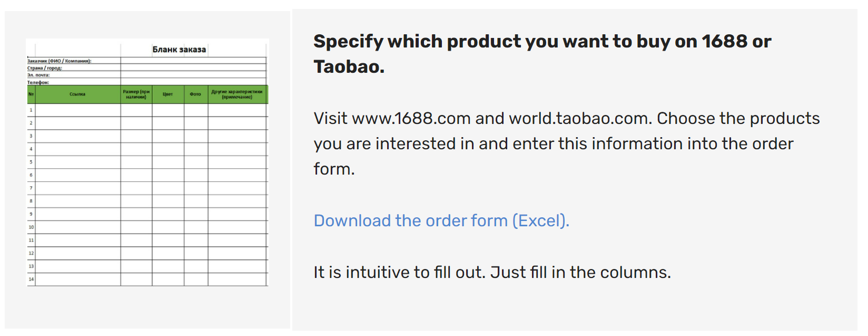
Task: Click the 'www.1688.com' text in the paragraph
Action: pos(411,118)
